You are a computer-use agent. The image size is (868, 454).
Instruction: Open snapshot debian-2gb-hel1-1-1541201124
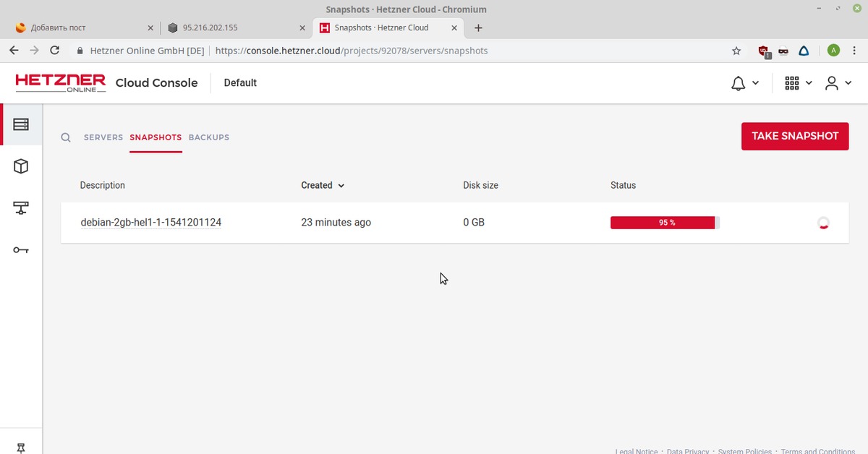pyautogui.click(x=150, y=223)
